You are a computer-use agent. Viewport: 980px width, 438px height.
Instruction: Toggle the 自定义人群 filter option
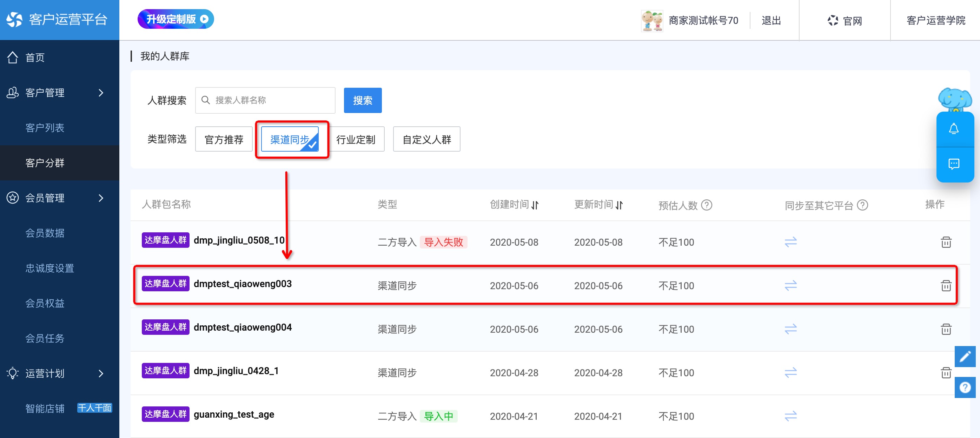point(426,139)
